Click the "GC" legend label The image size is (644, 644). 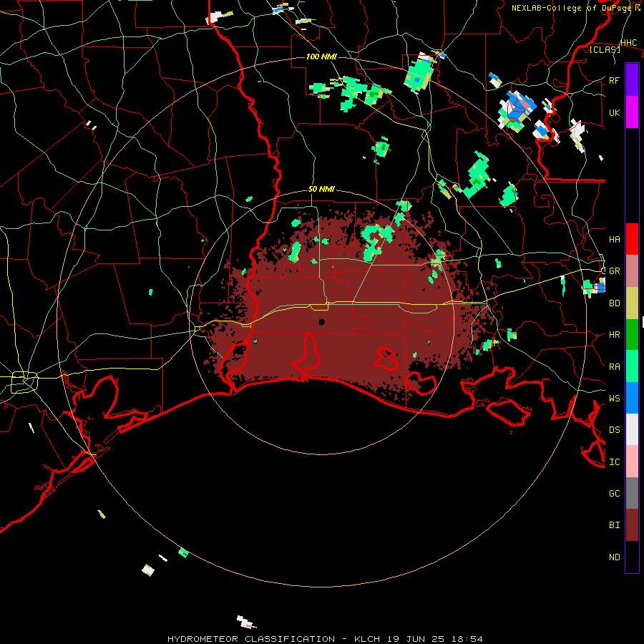coord(614,494)
